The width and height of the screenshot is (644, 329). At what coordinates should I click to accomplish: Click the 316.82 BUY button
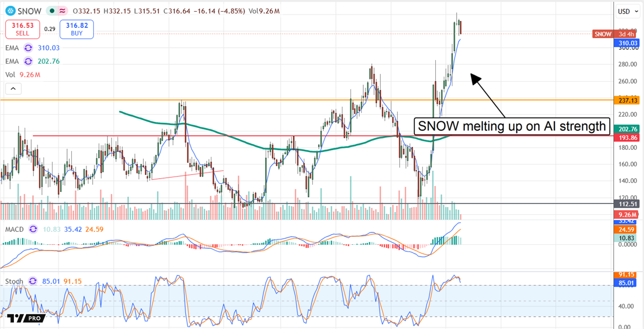coord(78,29)
